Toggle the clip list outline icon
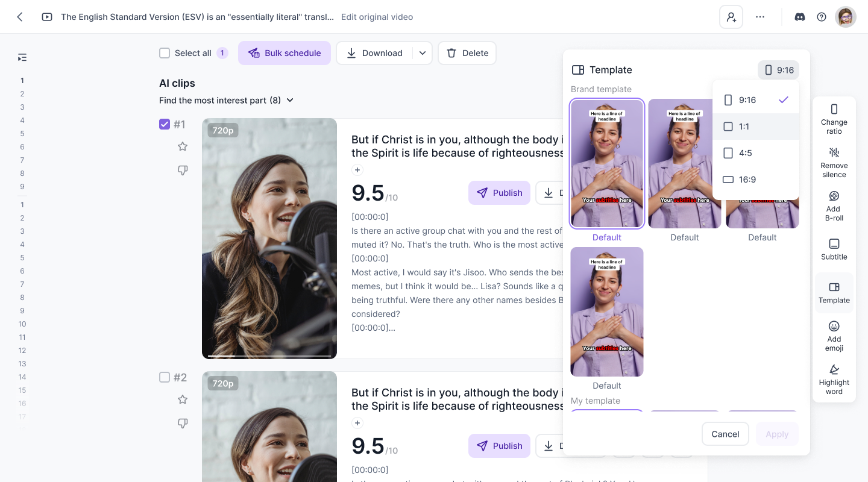 pos(22,57)
